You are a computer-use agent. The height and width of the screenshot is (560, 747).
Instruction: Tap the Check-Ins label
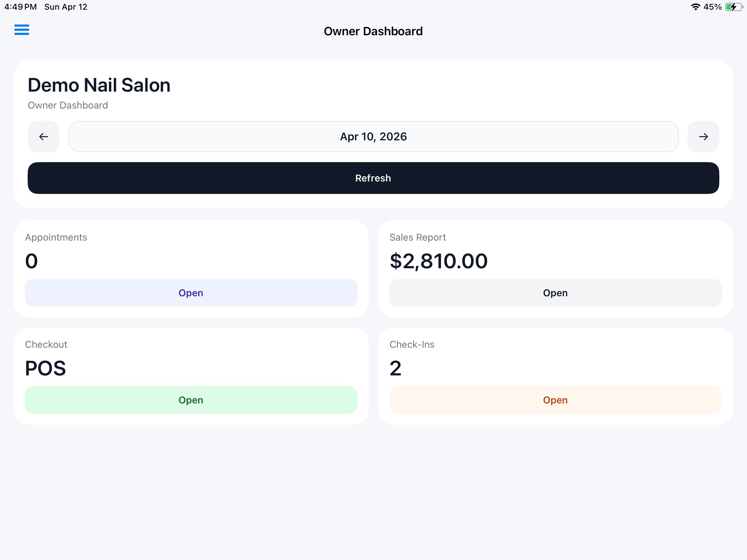coord(412,344)
